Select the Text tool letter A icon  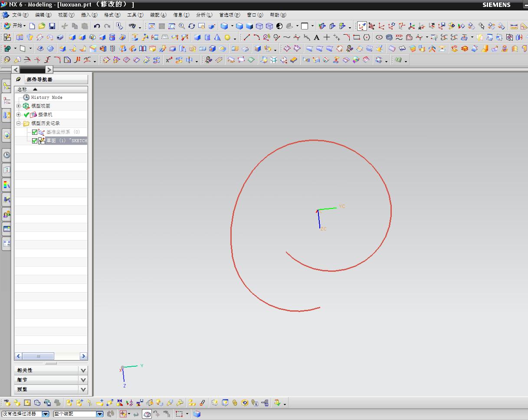(x=317, y=37)
